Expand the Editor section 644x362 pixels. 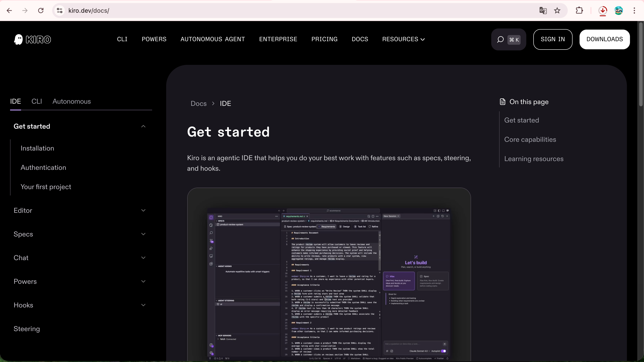coord(143,211)
